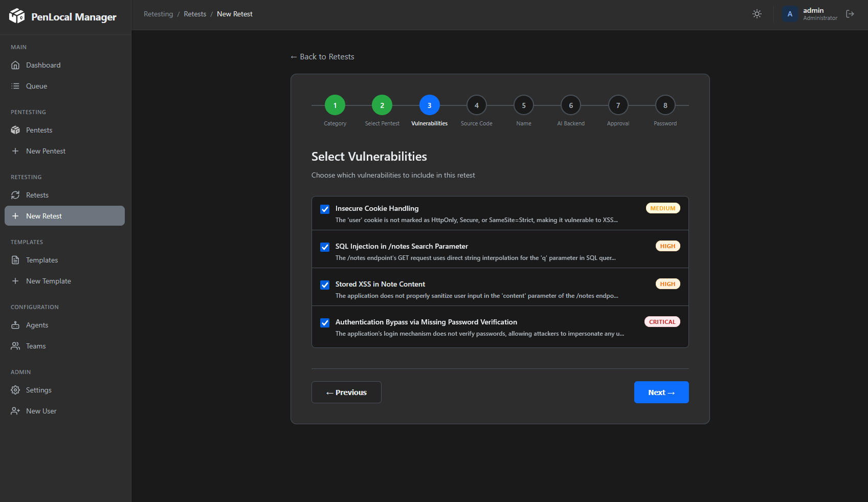Open the Dashboard

point(43,65)
